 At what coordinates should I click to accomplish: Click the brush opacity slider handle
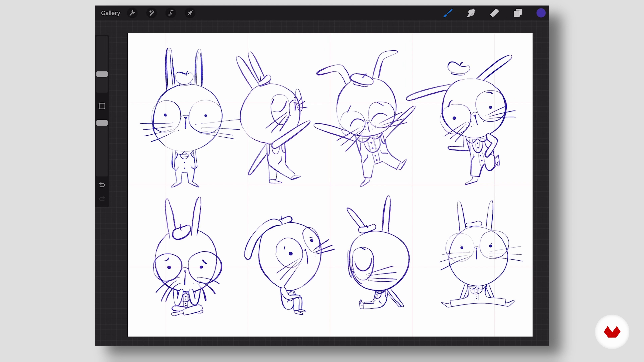(102, 123)
